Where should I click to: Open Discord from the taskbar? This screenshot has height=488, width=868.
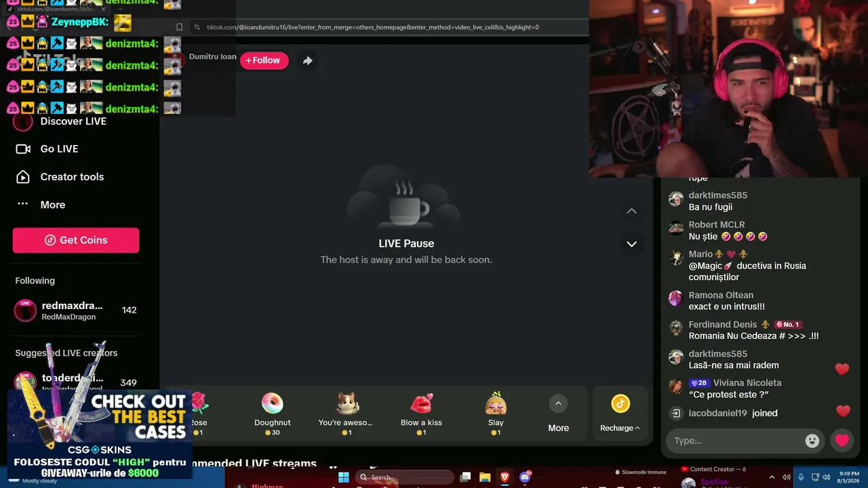tap(525, 477)
